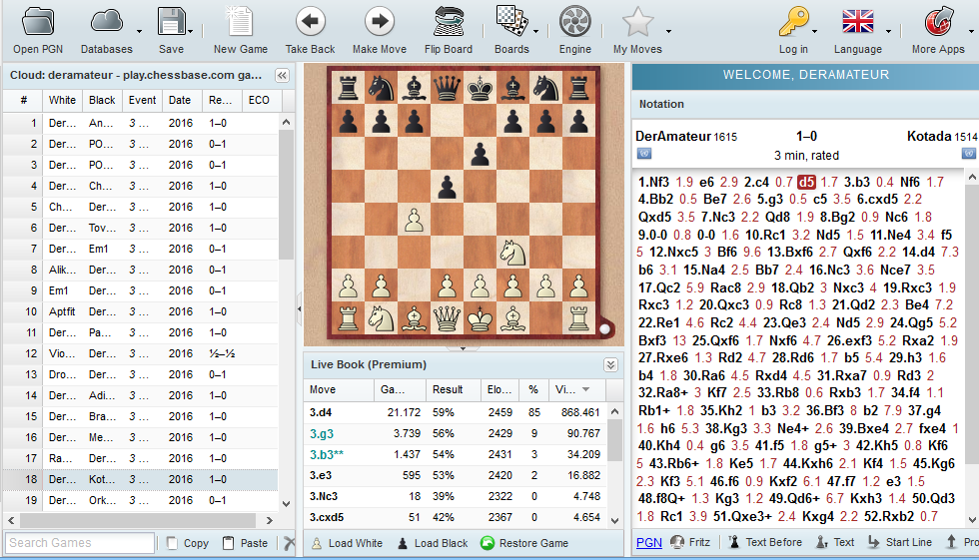979x560 pixels.
Task: Sort games by Black column header
Action: pos(102,101)
